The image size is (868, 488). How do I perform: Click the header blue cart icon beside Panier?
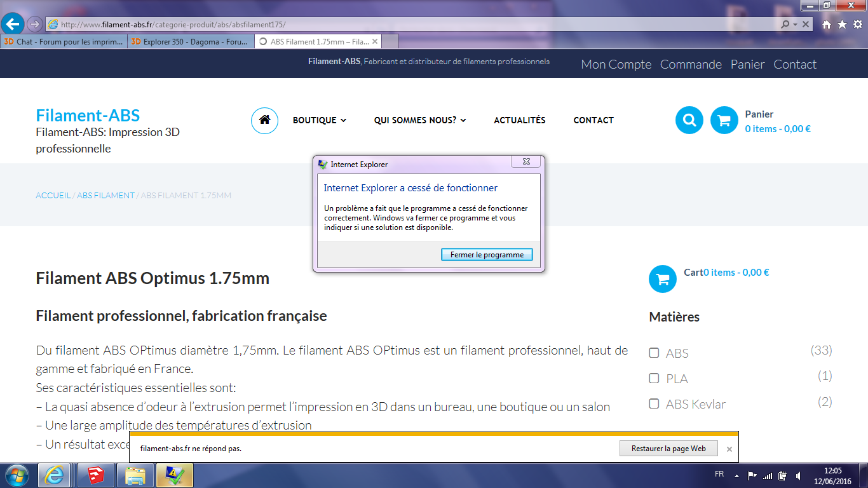[724, 120]
